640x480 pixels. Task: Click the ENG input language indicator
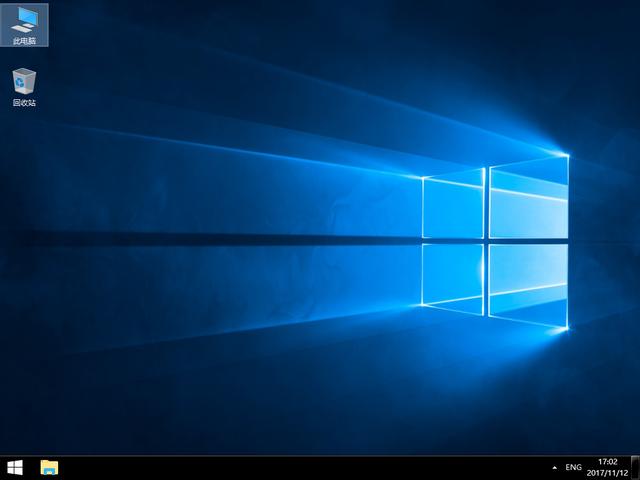[573, 468]
